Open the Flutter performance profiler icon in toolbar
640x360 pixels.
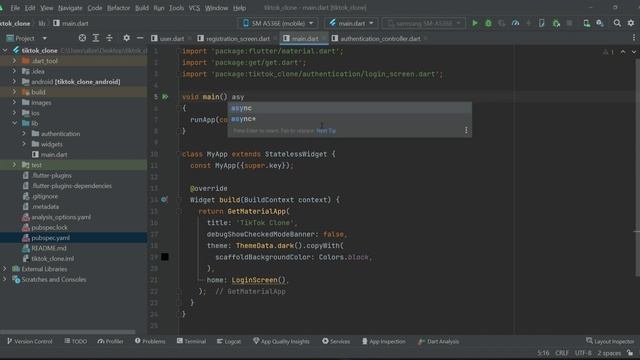(x=516, y=23)
